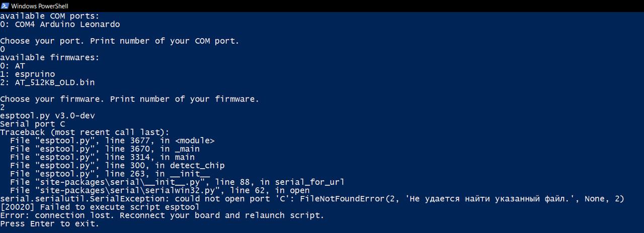644x233 pixels.
Task: Click the 'Choose your firmware' prompt line
Action: [129, 99]
